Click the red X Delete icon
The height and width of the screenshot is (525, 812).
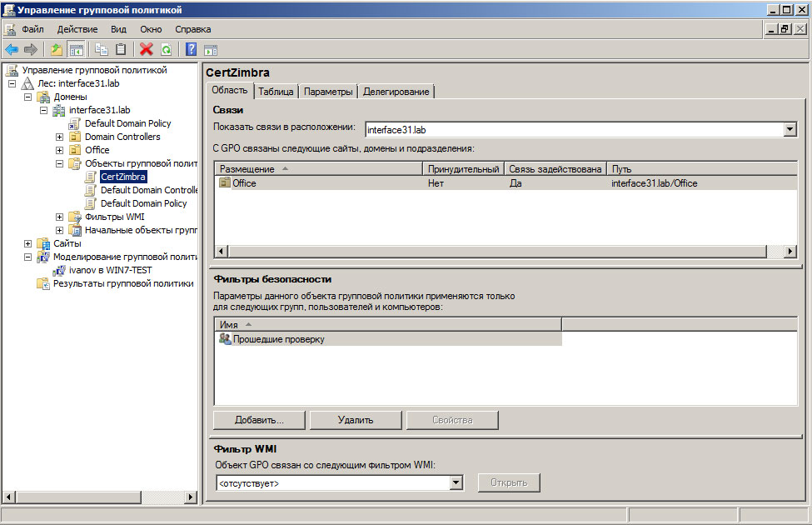pos(147,50)
